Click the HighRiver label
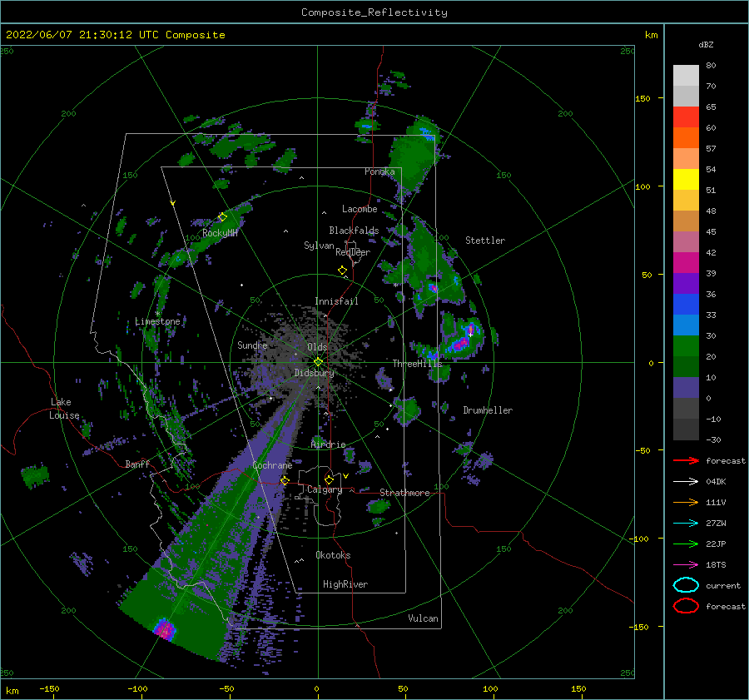The height and width of the screenshot is (700, 749). coord(345,584)
